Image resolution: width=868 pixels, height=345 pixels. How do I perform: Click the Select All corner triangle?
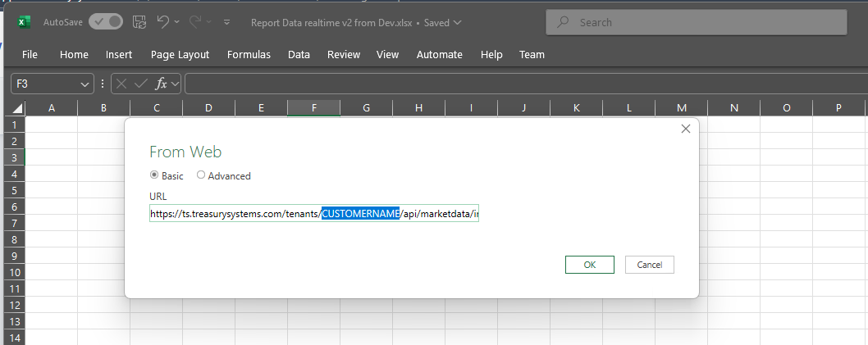point(18,108)
